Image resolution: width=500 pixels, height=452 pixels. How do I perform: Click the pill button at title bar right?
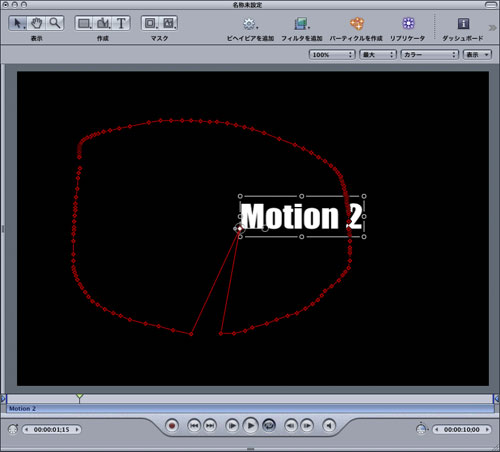click(x=491, y=5)
